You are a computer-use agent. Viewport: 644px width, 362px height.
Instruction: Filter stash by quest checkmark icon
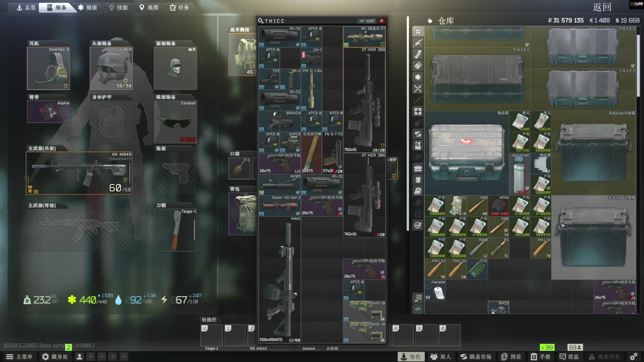tap(418, 225)
